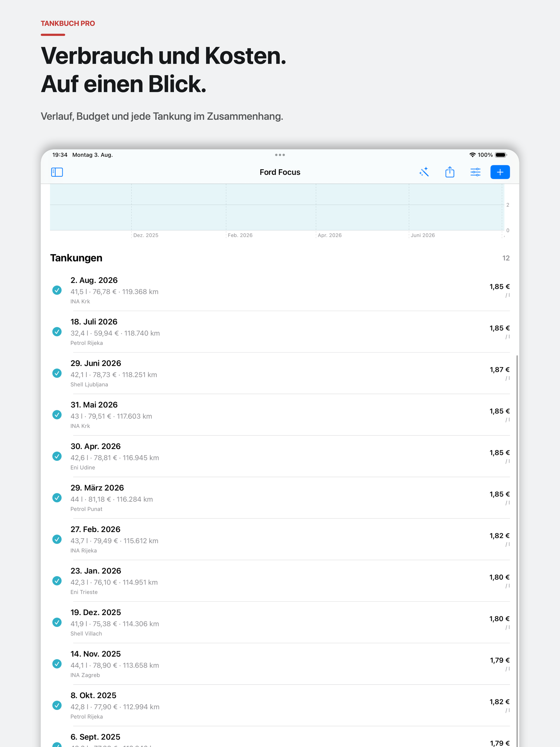The height and width of the screenshot is (747, 560).
Task: Click details 43 l · 79,51 € · 117.603 km
Action: [112, 416]
